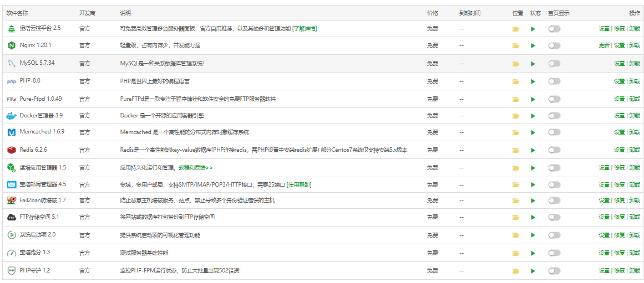The image size is (644, 283).
Task: Click the green status arrow for 宝塔跑分
Action: (533, 253)
